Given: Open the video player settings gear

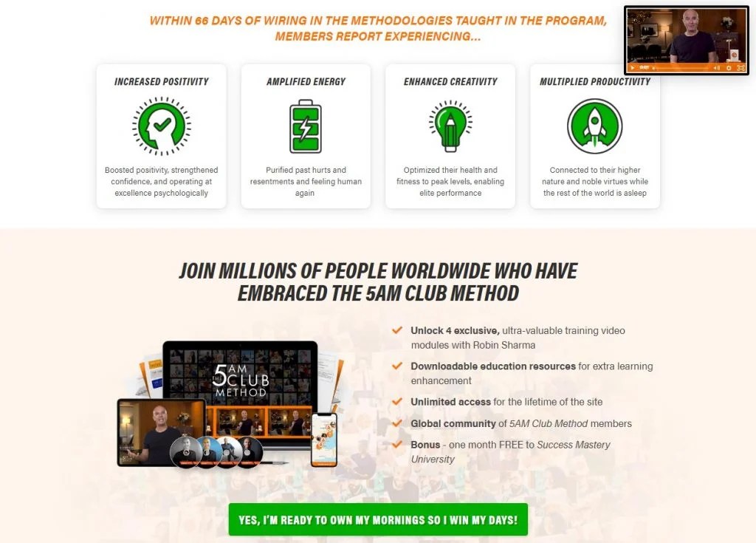Looking at the screenshot, I should coord(729,68).
